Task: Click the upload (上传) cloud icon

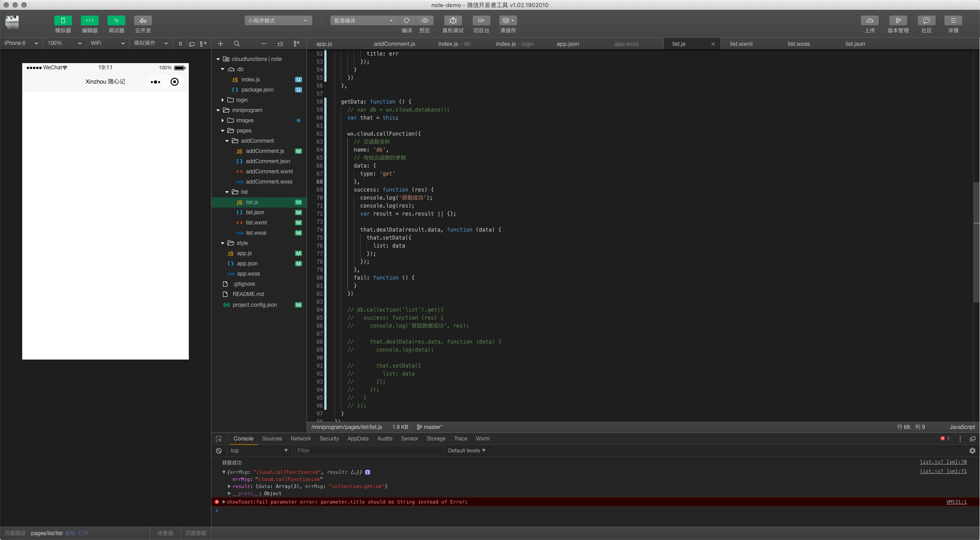Action: coord(869,20)
